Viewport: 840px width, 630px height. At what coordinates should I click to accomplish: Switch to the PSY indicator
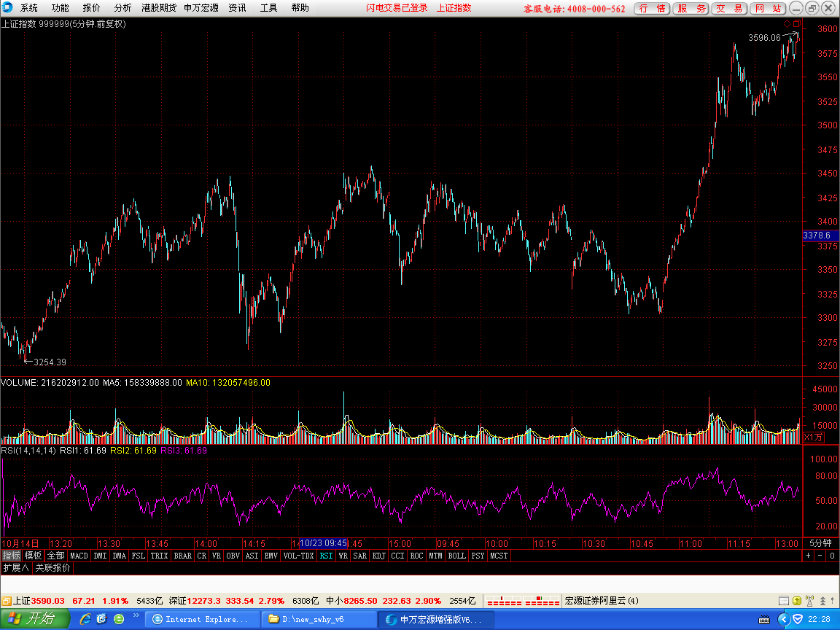click(478, 556)
